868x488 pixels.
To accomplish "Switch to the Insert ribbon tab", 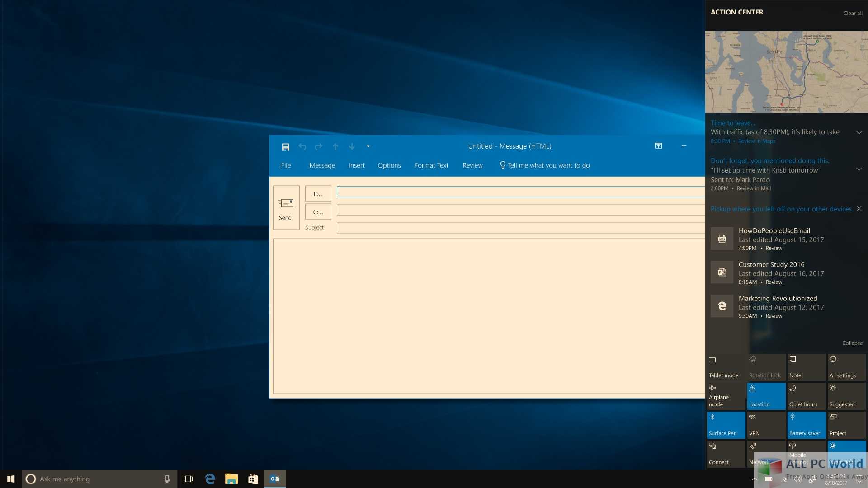I will click(x=356, y=165).
